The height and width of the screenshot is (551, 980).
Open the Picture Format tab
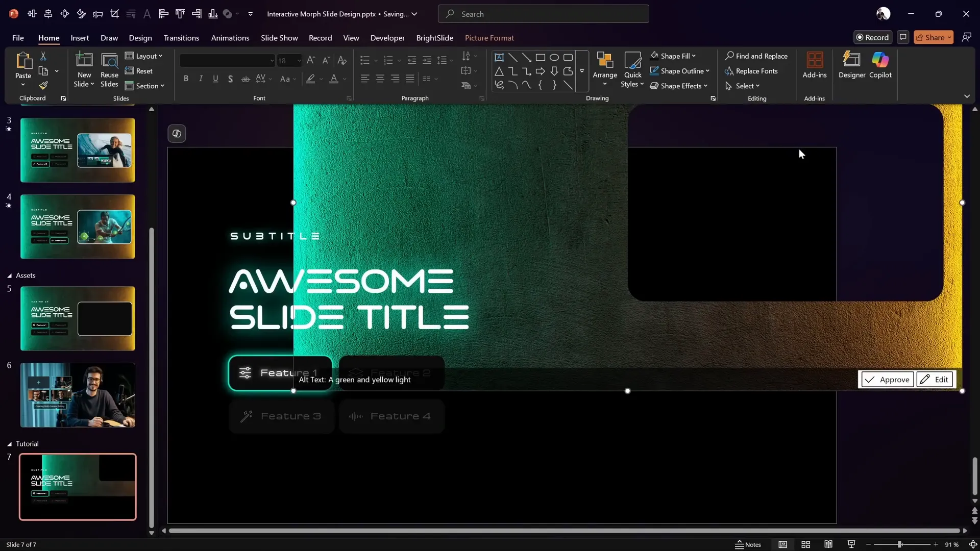[x=489, y=38]
